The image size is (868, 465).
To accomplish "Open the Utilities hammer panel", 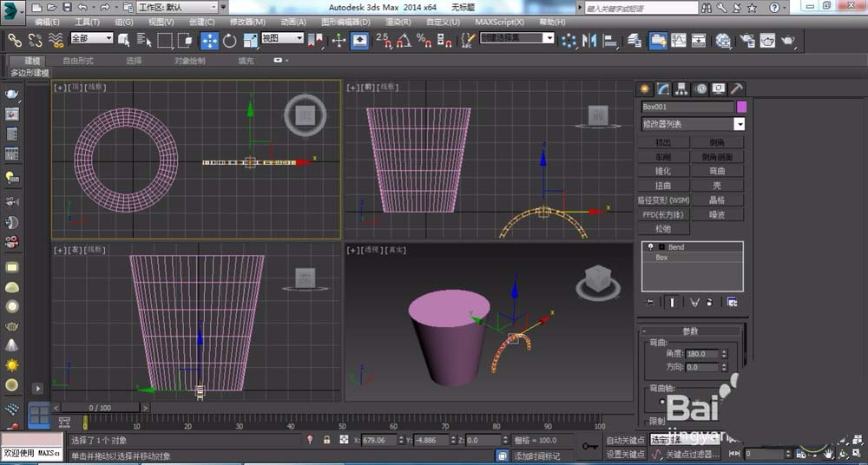I will (x=737, y=88).
